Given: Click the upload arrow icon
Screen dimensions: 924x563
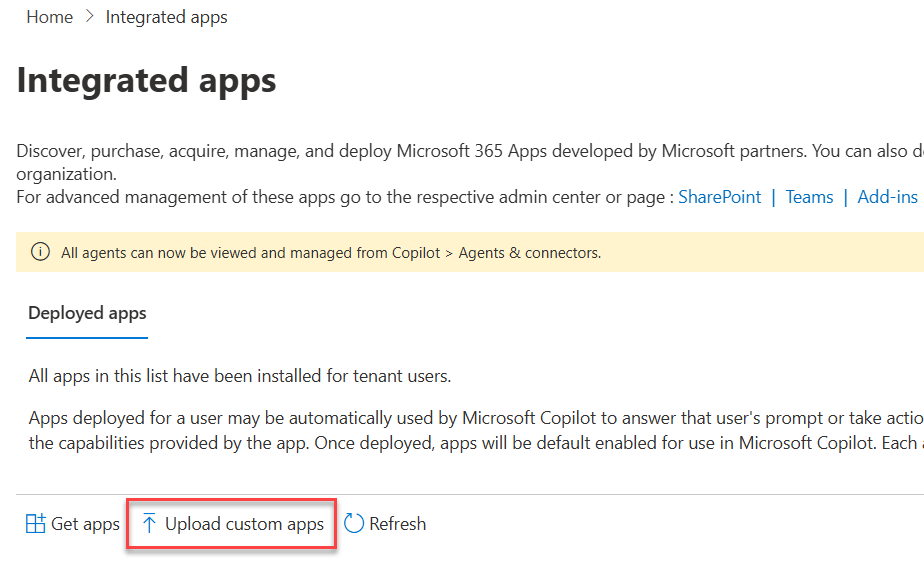Looking at the screenshot, I should tap(149, 524).
